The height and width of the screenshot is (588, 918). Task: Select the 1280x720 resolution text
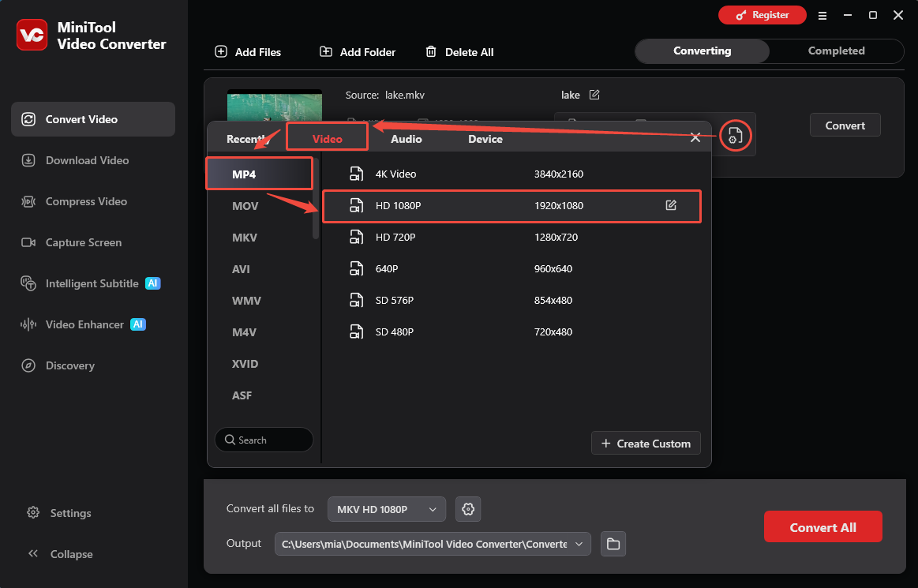[556, 238]
